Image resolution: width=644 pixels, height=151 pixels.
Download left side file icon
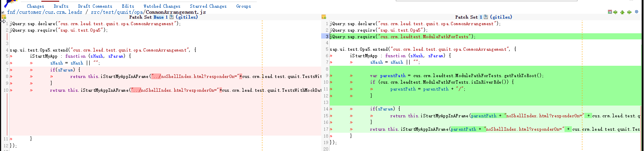(x=172, y=17)
